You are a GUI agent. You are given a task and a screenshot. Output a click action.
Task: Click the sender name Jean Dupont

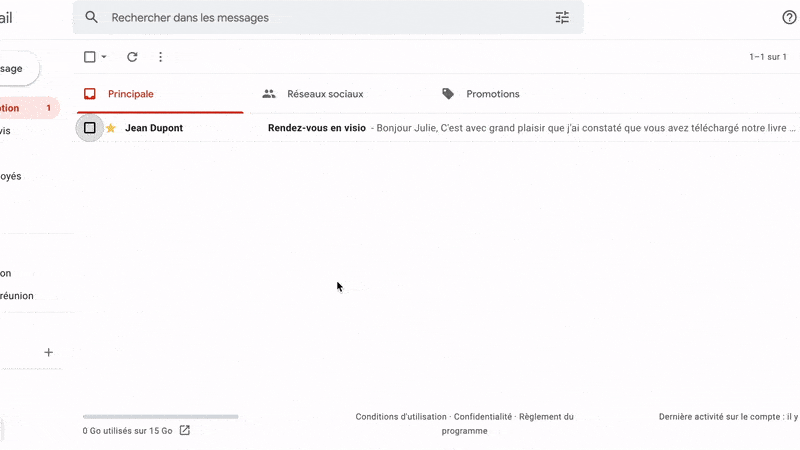tap(154, 128)
